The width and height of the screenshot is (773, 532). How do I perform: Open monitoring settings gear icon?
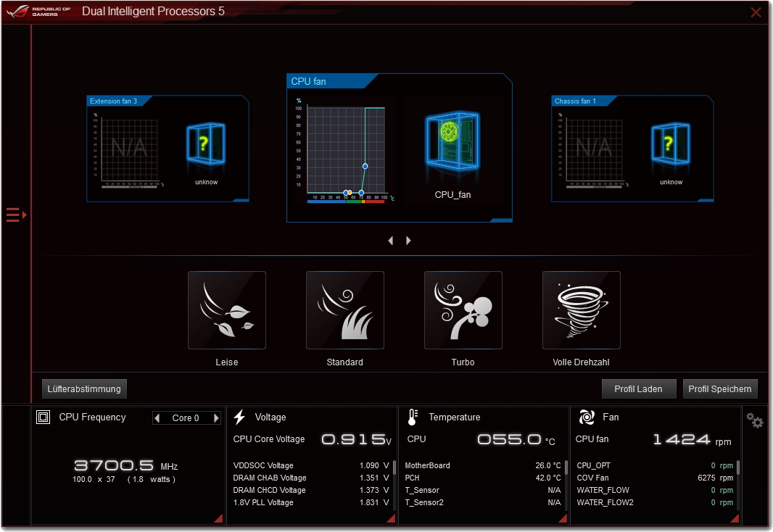click(x=754, y=420)
